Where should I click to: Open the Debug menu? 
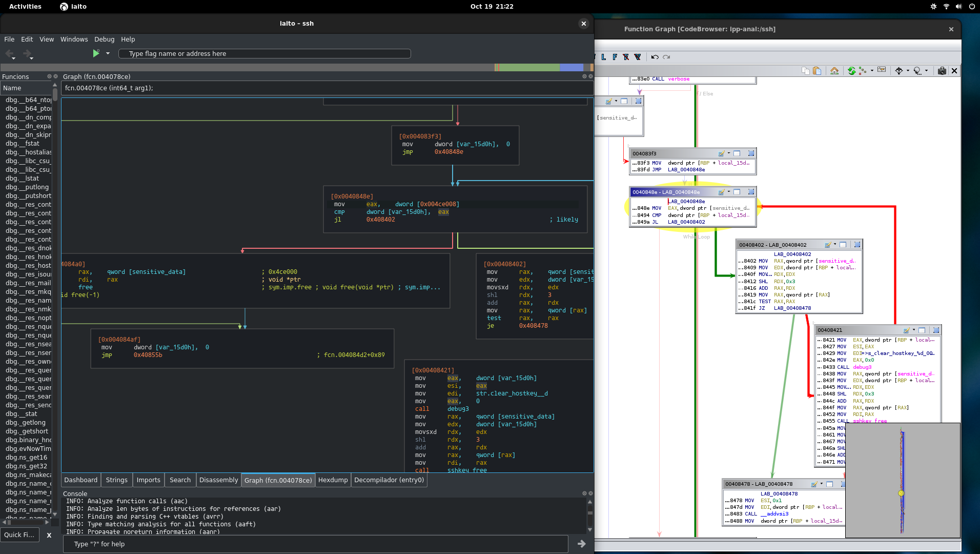[104, 39]
